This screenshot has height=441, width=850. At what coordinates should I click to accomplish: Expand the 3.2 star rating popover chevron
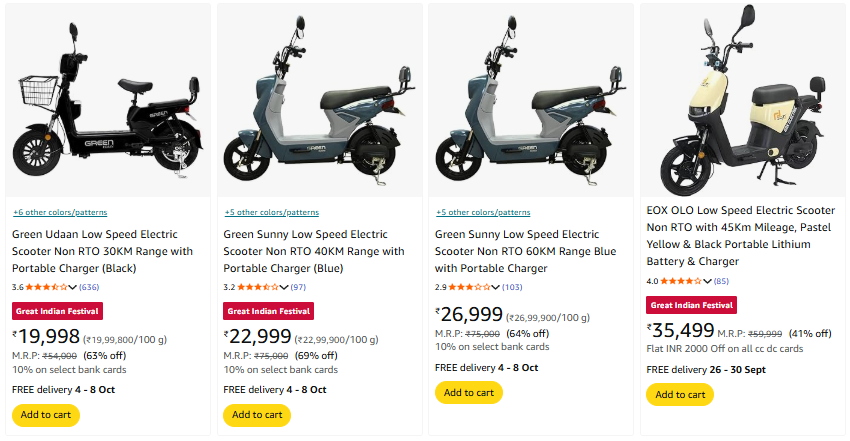coord(284,287)
